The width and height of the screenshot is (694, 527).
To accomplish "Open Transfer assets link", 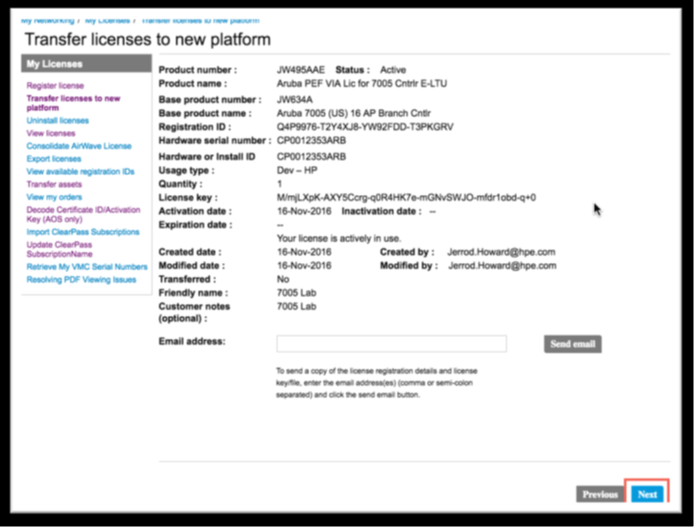I will tap(54, 185).
